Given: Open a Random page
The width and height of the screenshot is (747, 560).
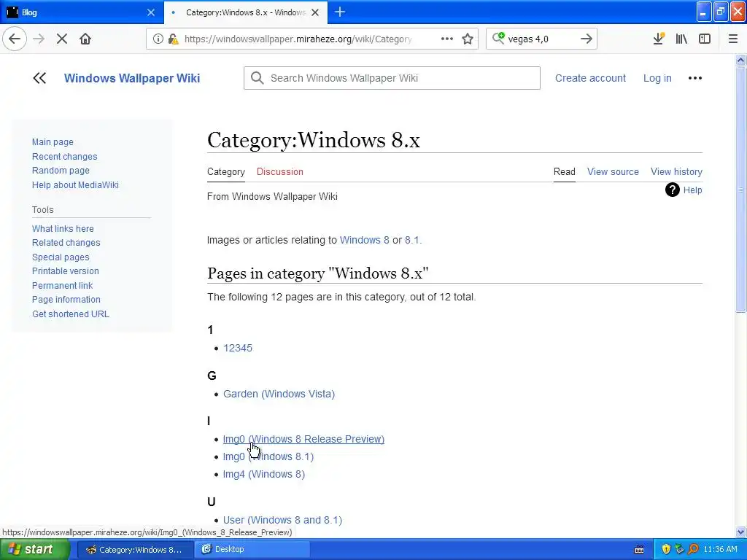Looking at the screenshot, I should pos(61,171).
